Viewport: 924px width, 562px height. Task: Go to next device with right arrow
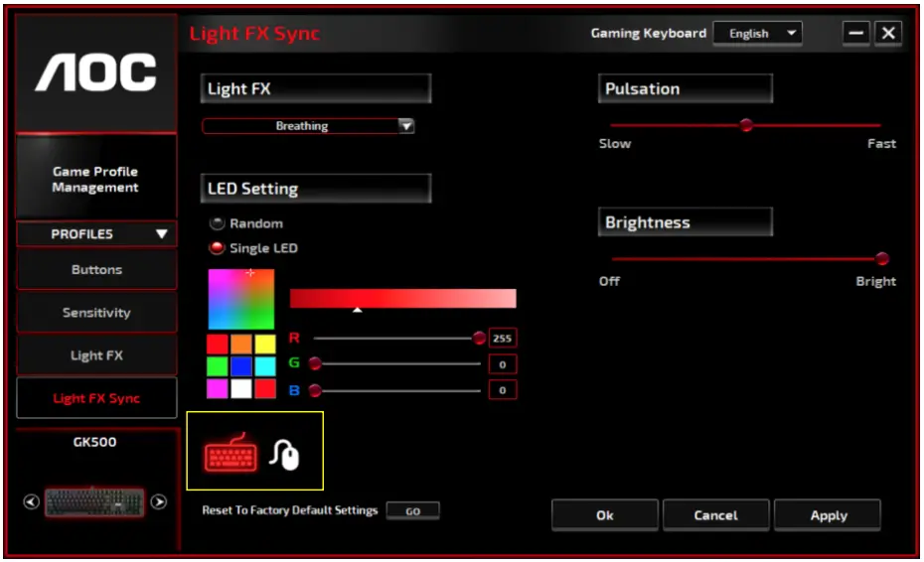click(159, 501)
